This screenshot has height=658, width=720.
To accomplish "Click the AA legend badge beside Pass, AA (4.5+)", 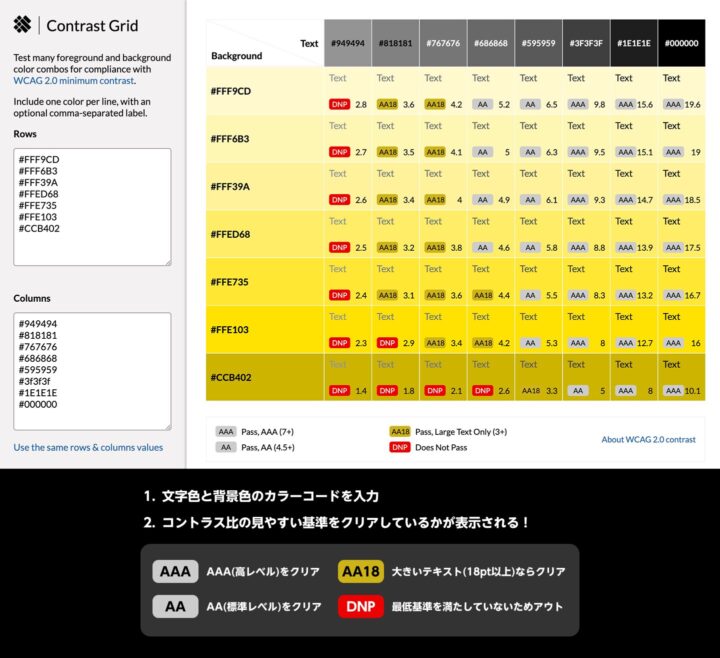I will [226, 447].
